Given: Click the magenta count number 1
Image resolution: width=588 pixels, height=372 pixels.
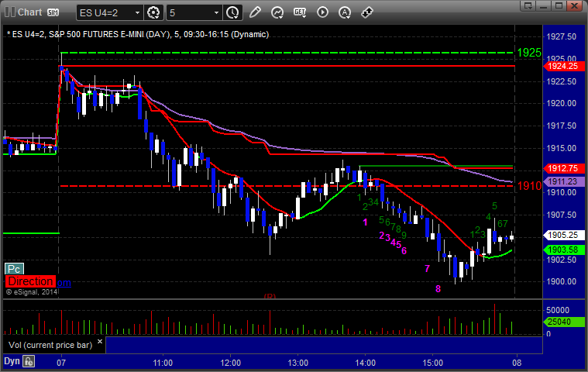Looking at the screenshot, I should 365,222.
